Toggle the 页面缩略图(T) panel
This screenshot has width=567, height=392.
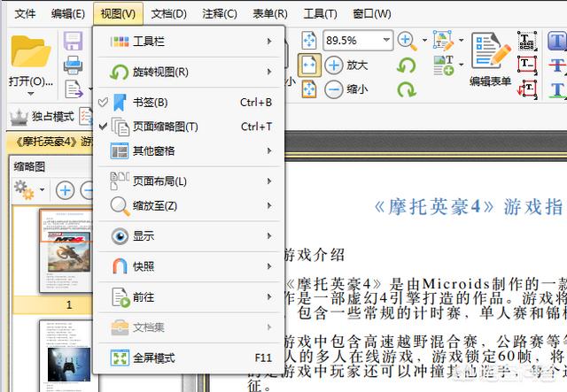coord(189,127)
